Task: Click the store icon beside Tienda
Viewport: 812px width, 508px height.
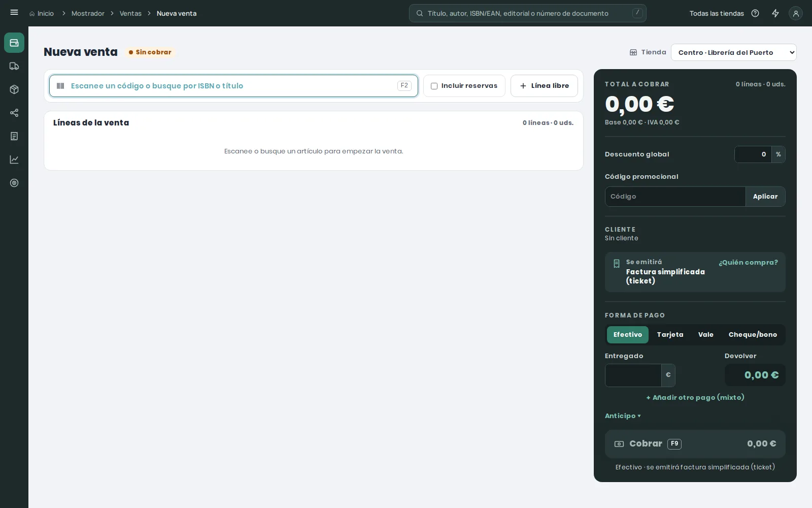Action: [633, 52]
